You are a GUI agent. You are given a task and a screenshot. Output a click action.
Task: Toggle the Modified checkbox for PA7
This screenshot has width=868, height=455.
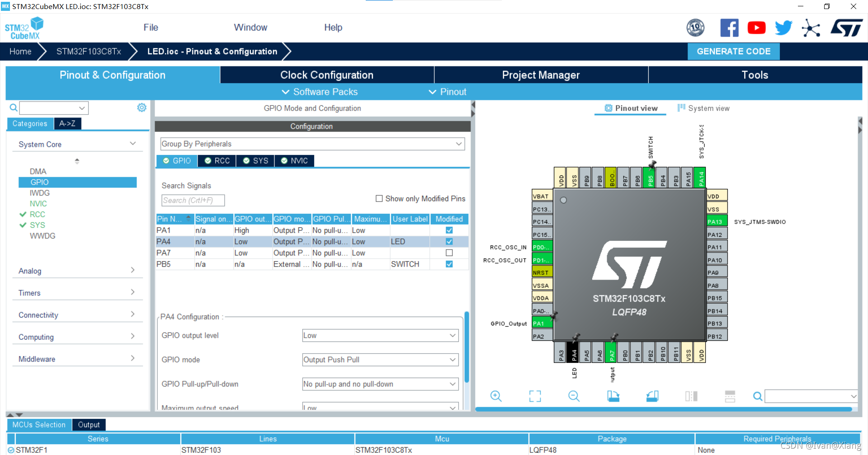pos(449,253)
